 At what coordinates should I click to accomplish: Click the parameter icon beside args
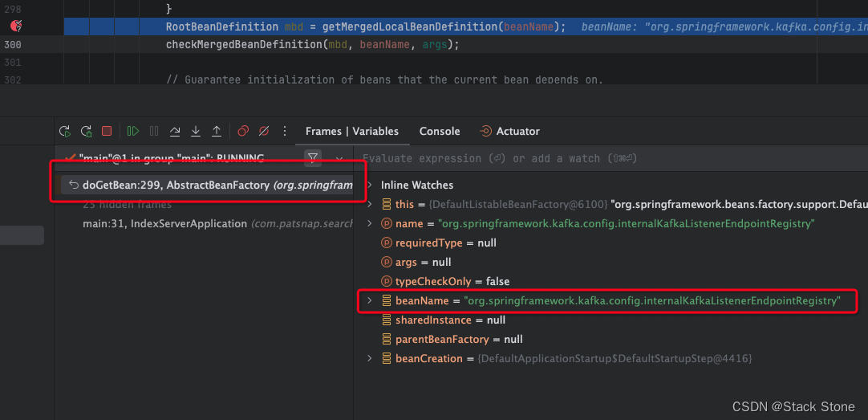[387, 262]
